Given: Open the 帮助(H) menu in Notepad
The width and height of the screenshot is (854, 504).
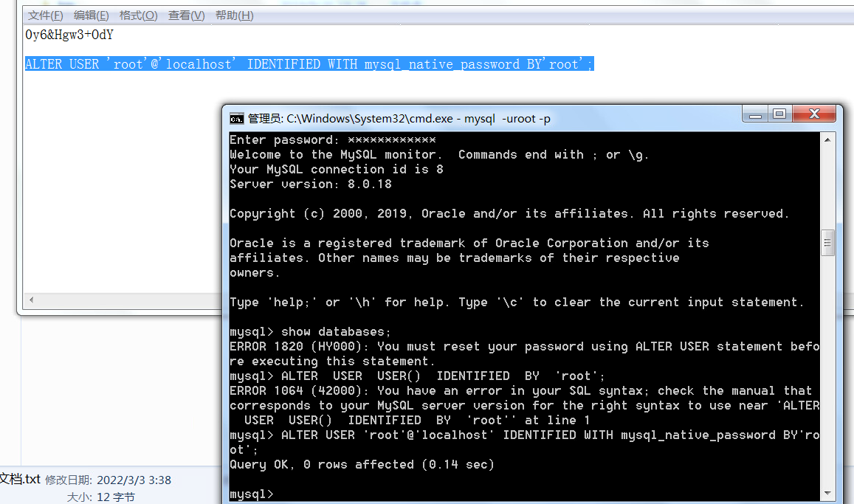Looking at the screenshot, I should coord(234,15).
